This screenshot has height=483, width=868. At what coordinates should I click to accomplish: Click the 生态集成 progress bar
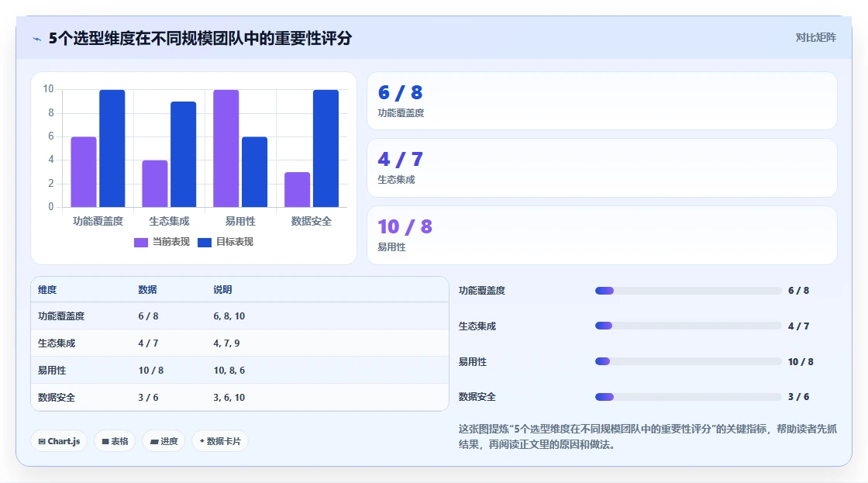688,326
